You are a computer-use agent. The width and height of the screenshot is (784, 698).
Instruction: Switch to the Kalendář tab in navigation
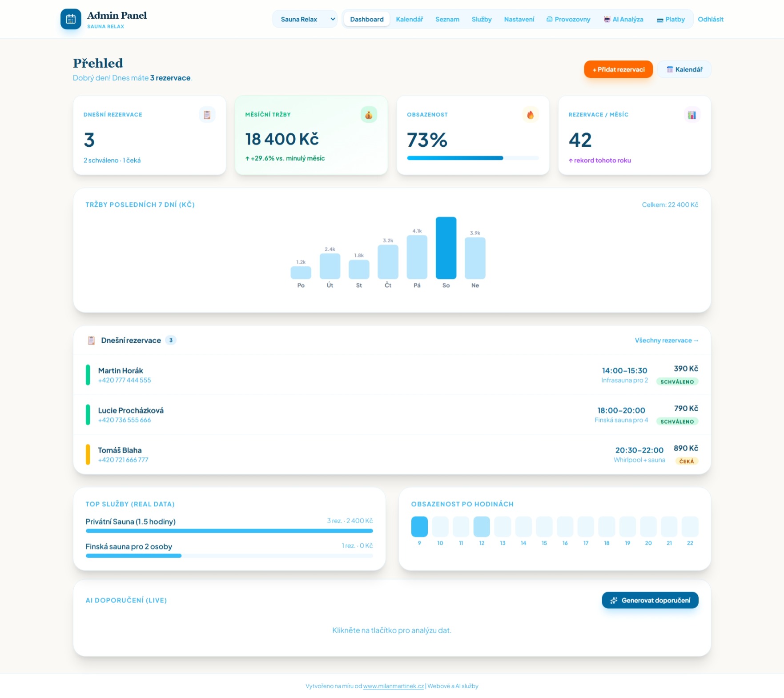409,19
